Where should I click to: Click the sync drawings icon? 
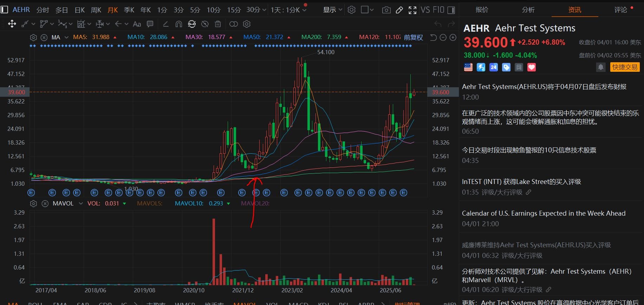(192, 24)
